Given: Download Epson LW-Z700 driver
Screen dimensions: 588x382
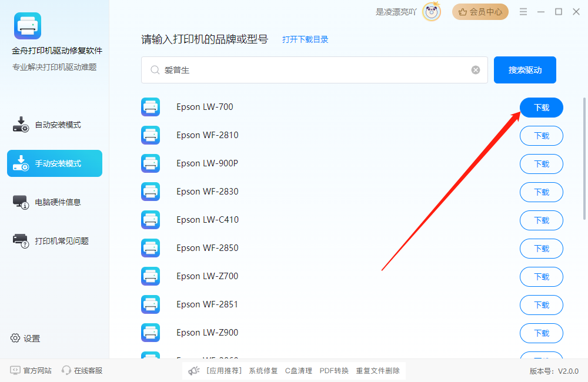Looking at the screenshot, I should pos(541,277).
